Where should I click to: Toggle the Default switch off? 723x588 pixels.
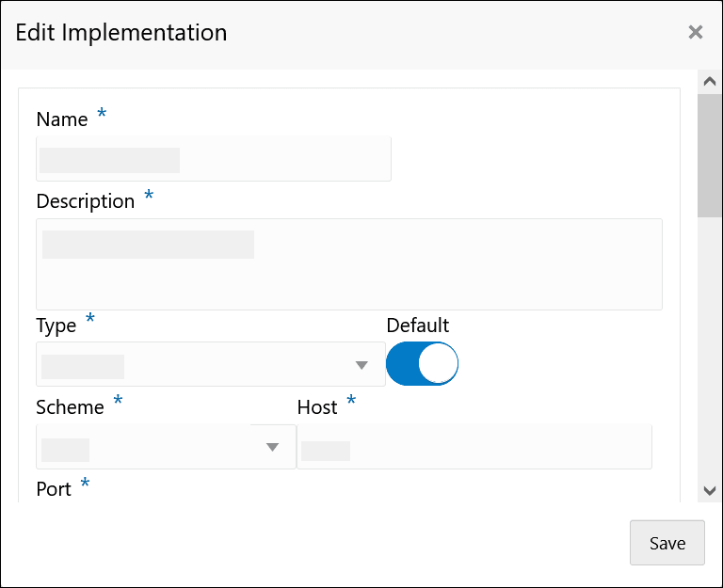(x=422, y=364)
